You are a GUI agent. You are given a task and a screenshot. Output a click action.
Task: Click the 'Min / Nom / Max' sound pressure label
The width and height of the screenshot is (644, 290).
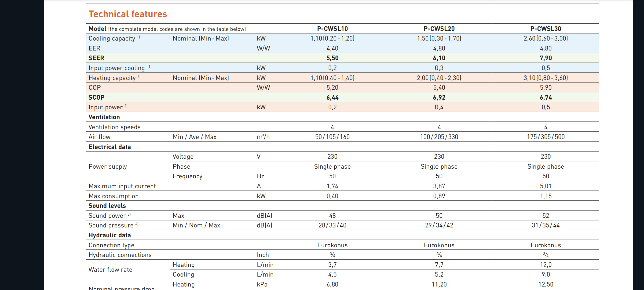[196, 225]
